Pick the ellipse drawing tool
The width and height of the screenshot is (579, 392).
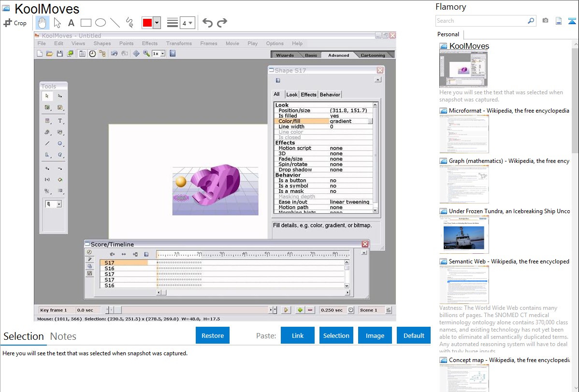coord(101,23)
